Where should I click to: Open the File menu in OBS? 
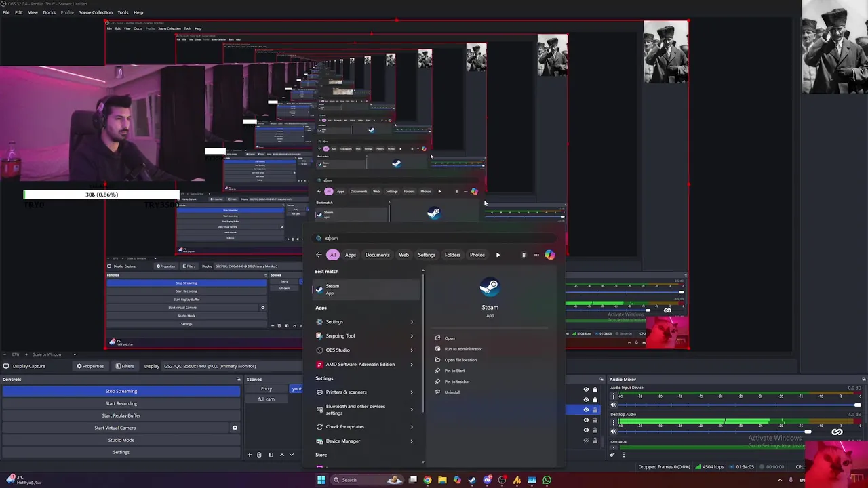pos(6,12)
